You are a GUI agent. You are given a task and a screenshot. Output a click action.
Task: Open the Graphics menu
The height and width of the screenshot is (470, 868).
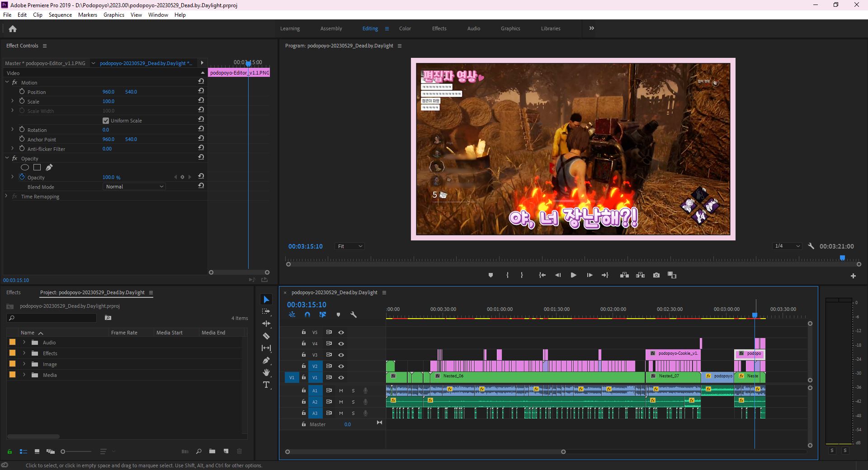tap(113, 14)
